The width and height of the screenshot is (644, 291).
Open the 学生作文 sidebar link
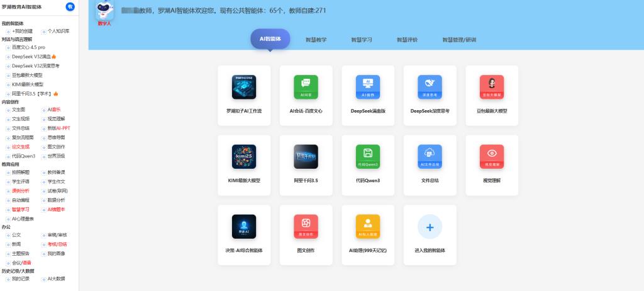tap(56, 181)
